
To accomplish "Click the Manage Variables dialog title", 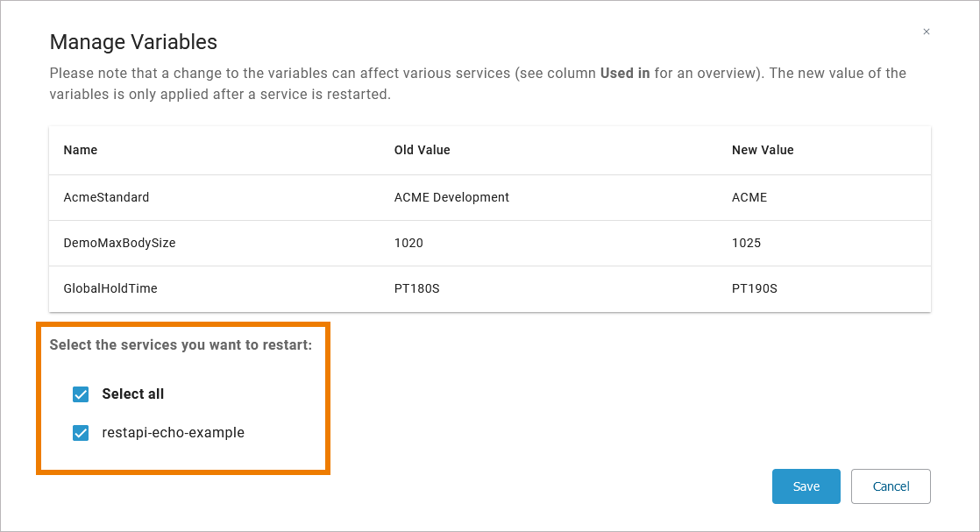I will tap(133, 42).
